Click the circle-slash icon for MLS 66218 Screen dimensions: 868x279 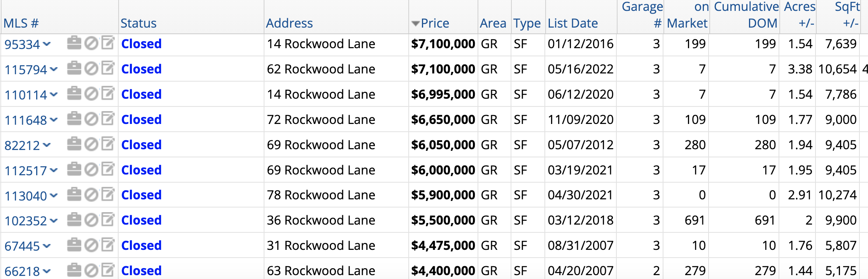click(91, 270)
